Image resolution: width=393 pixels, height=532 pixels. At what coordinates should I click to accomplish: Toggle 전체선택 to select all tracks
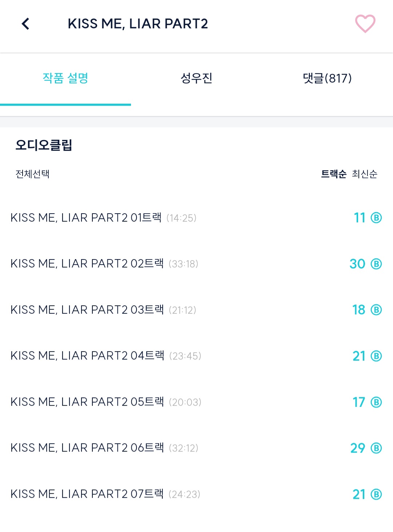click(32, 174)
